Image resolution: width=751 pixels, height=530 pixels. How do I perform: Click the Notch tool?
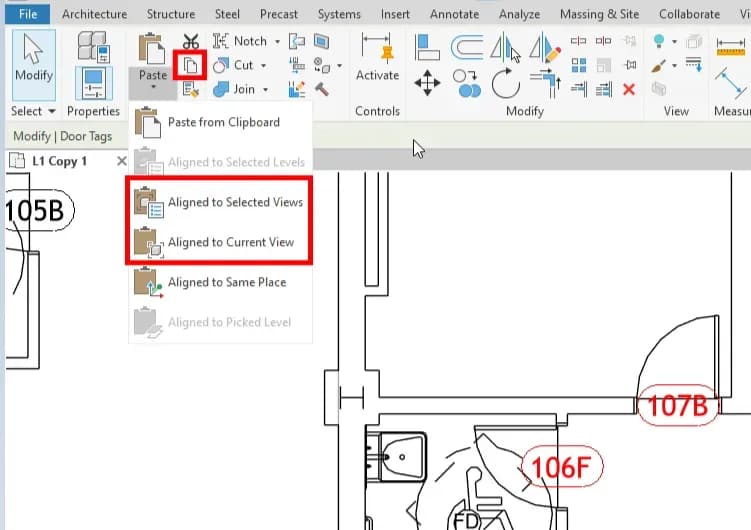pos(239,41)
